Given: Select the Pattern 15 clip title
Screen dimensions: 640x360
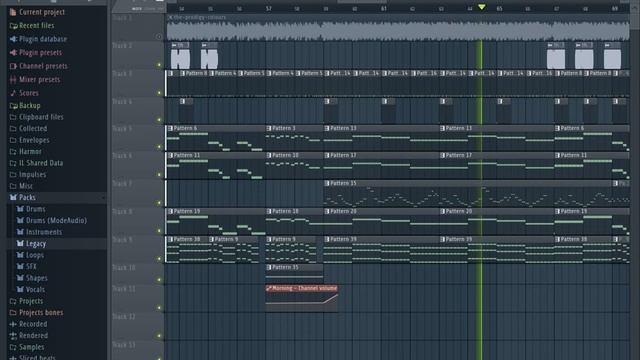Looking at the screenshot, I should 343,184.
